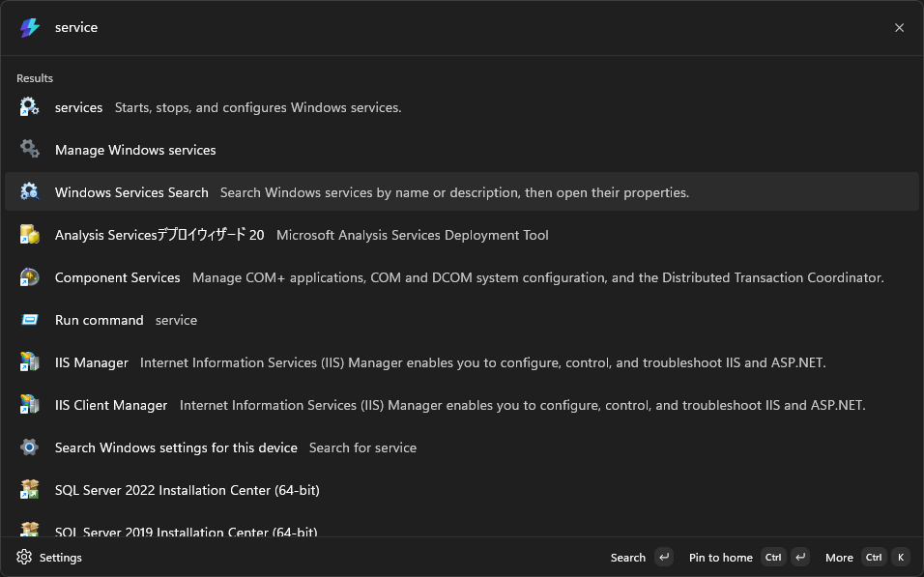Click the Command Palette lightning logo icon

pos(29,27)
